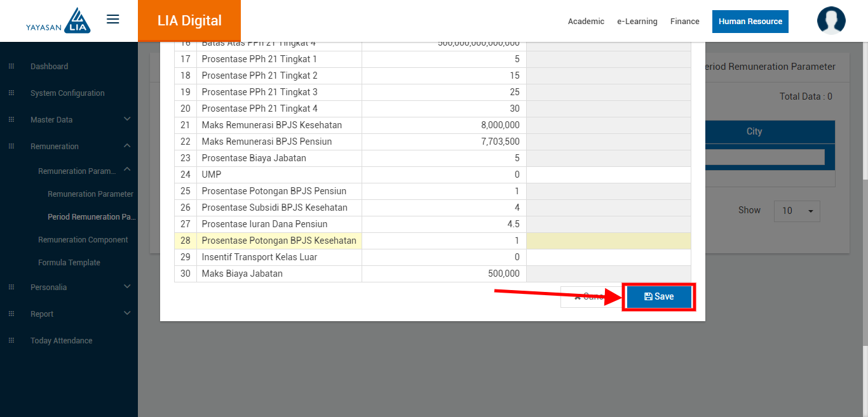Click the hamburger menu icon
This screenshot has height=417, width=868.
pos(113,20)
